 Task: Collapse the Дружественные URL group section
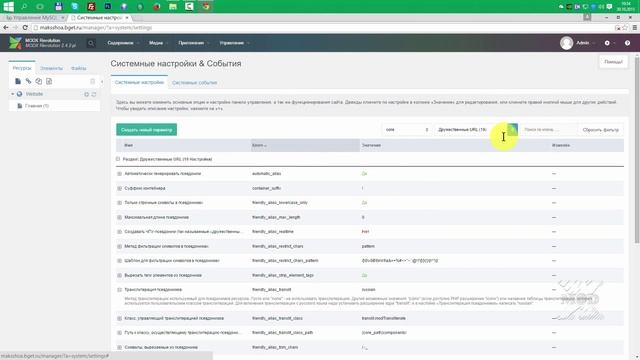[x=118, y=159]
